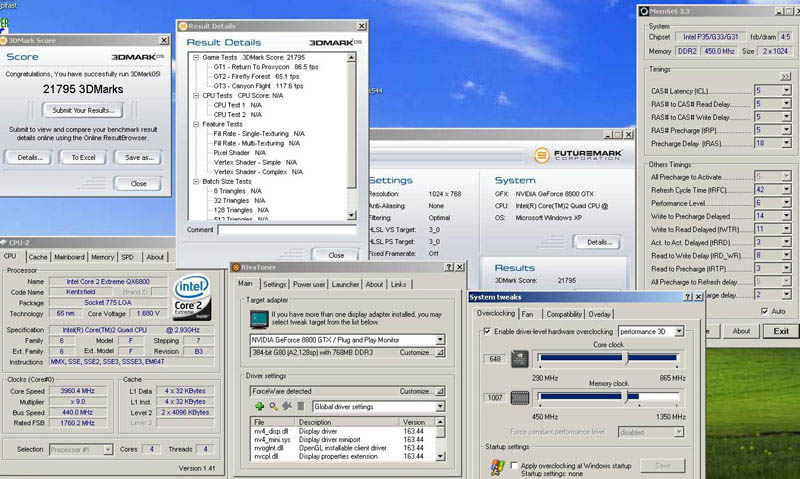
Task: Open the RAS# Precharge (tRP) dropdown
Action: 786,130
